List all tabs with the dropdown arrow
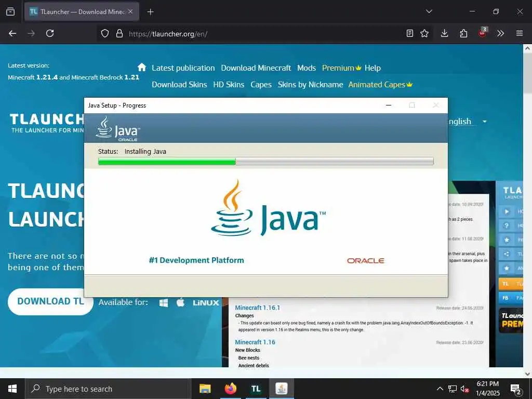Image resolution: width=532 pixels, height=399 pixels. [429, 11]
